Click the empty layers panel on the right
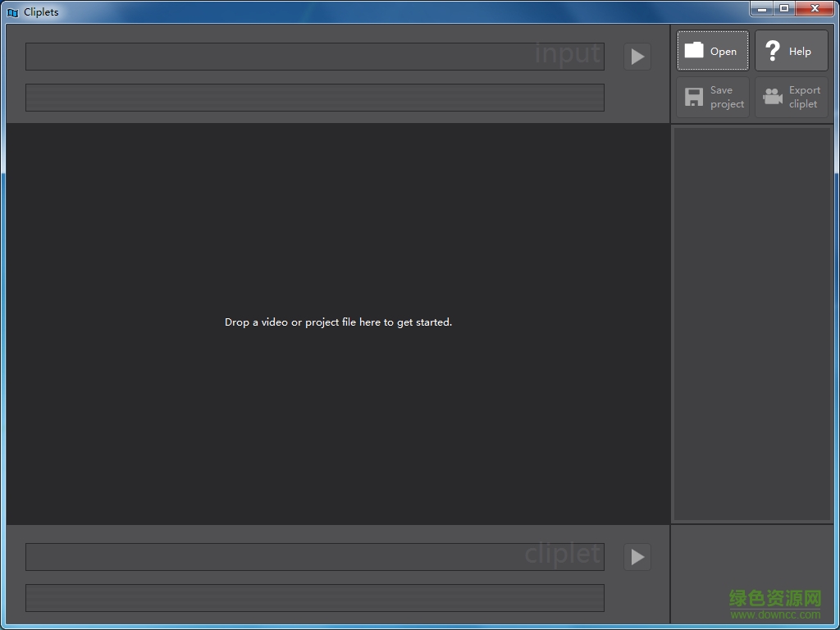Screen dimensions: 840x630 [x=752, y=323]
